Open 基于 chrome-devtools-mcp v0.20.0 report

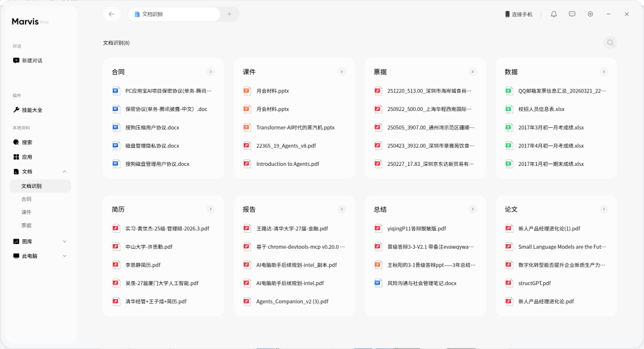301,246
